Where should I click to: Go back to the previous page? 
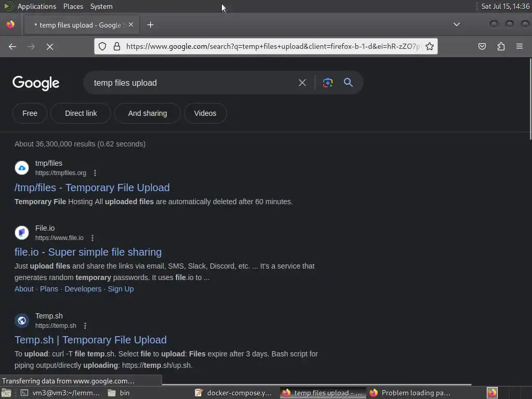(x=12, y=46)
